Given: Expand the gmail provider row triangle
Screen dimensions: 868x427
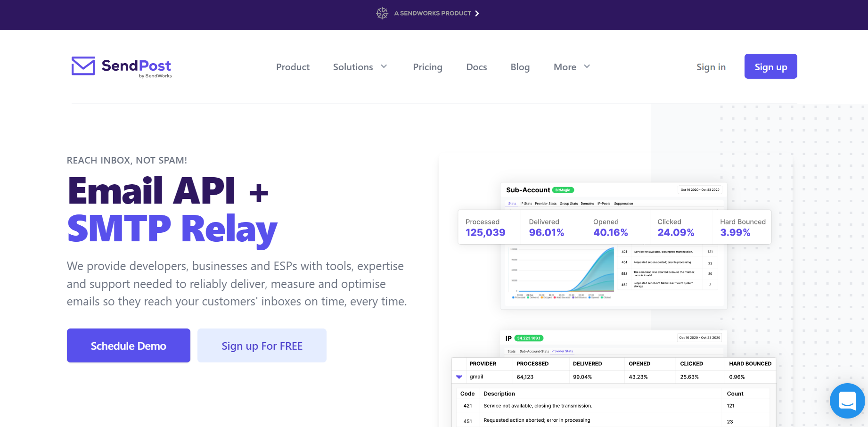Looking at the screenshot, I should (x=459, y=377).
